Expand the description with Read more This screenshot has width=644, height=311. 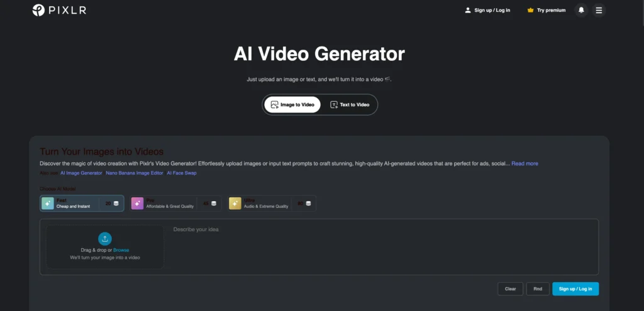tap(525, 163)
